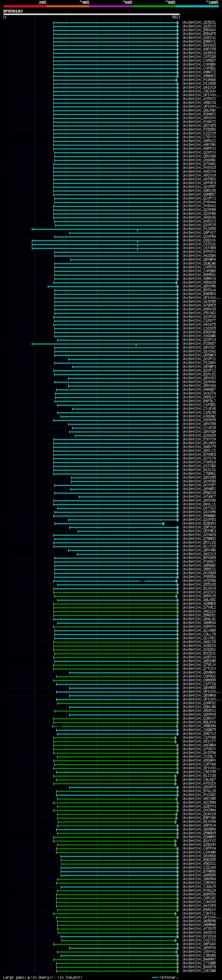Select hit UniRef100_B9RGT1
222x980 pixels.
[x=199, y=41]
